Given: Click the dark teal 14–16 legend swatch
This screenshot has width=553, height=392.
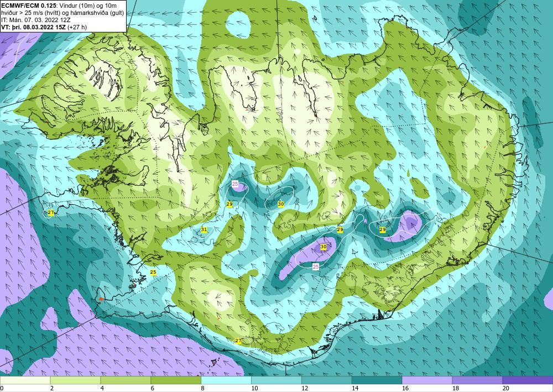Looking at the screenshot, I should [377, 380].
